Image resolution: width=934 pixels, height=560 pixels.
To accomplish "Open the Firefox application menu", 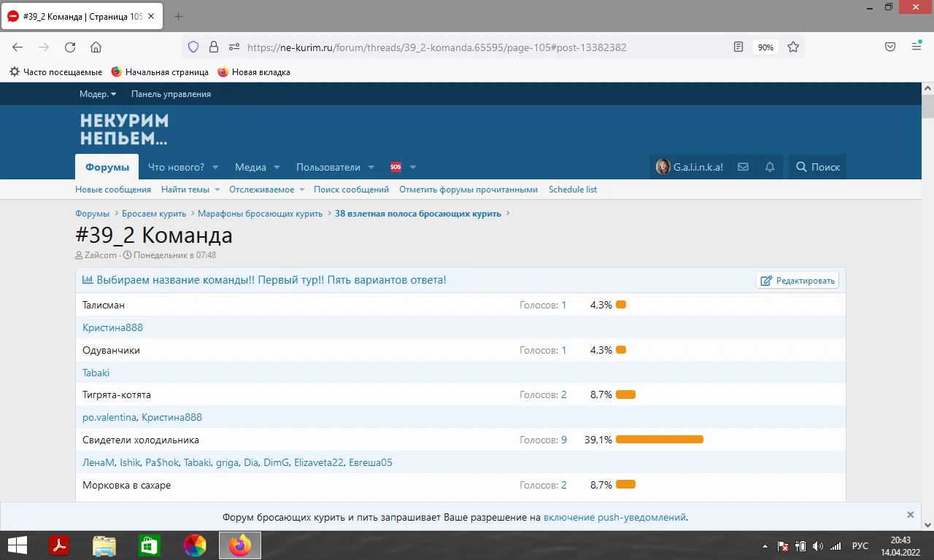I will (x=916, y=47).
